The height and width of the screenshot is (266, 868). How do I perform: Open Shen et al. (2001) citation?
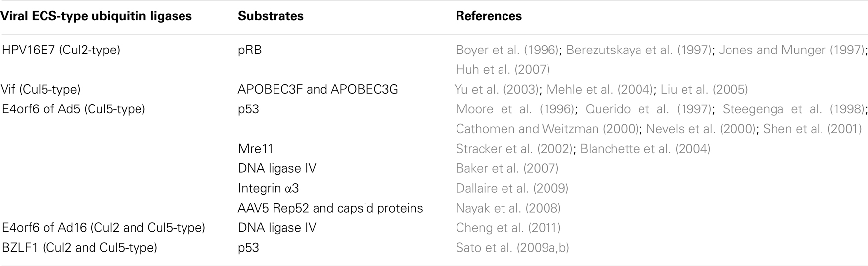[x=813, y=129]
